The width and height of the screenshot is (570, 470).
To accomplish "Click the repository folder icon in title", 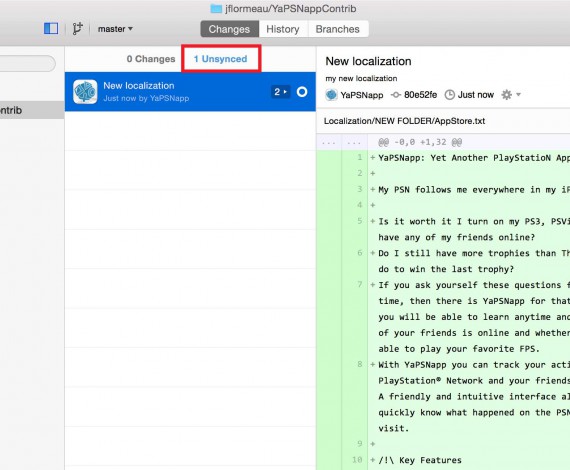I will coord(216,9).
